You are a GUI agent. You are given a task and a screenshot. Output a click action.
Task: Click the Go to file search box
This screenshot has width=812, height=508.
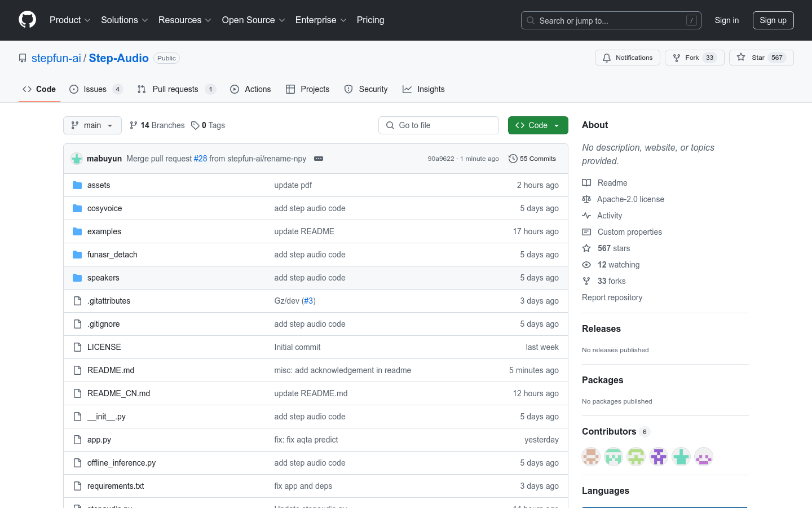[439, 125]
